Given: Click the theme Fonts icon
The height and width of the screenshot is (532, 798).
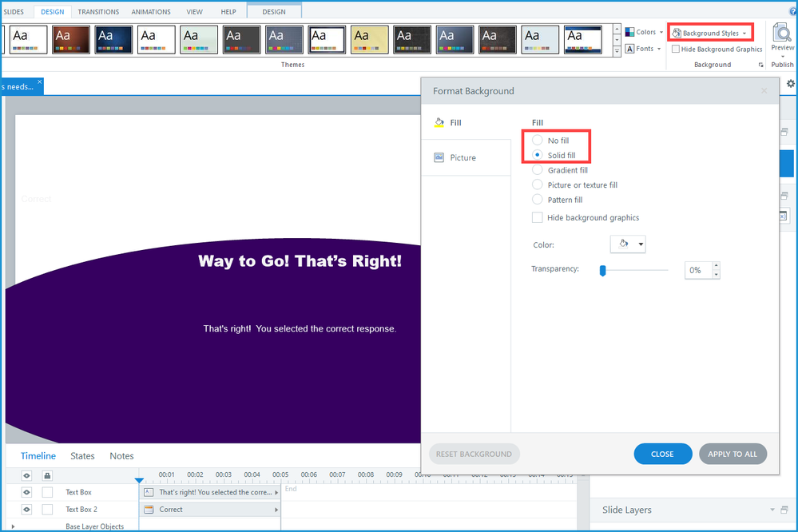Looking at the screenshot, I should [x=629, y=49].
